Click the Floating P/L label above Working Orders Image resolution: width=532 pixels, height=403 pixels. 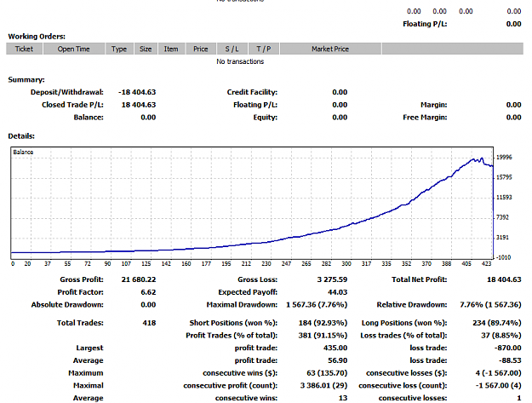[x=425, y=24]
